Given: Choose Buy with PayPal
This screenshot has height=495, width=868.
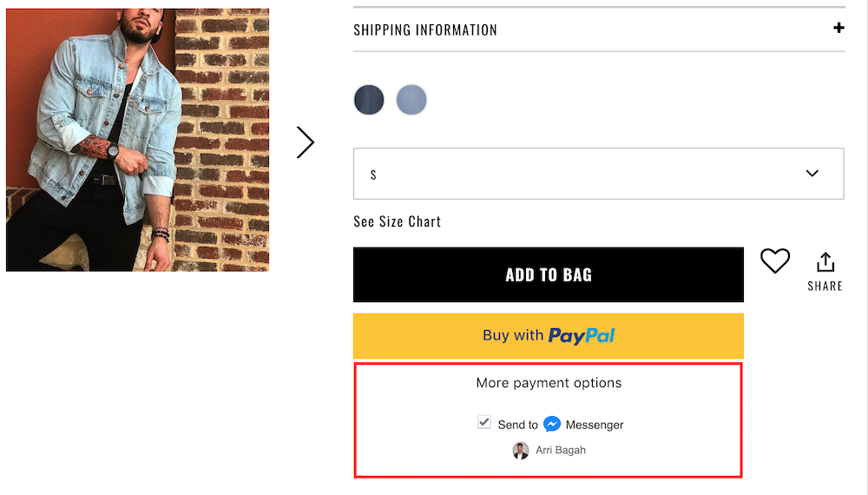Looking at the screenshot, I should pos(549,335).
